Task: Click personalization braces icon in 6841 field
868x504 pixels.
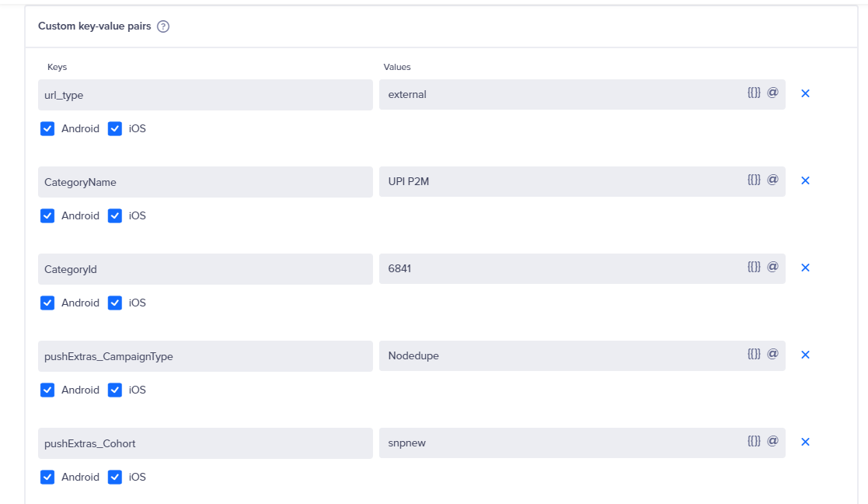Action: click(x=754, y=267)
